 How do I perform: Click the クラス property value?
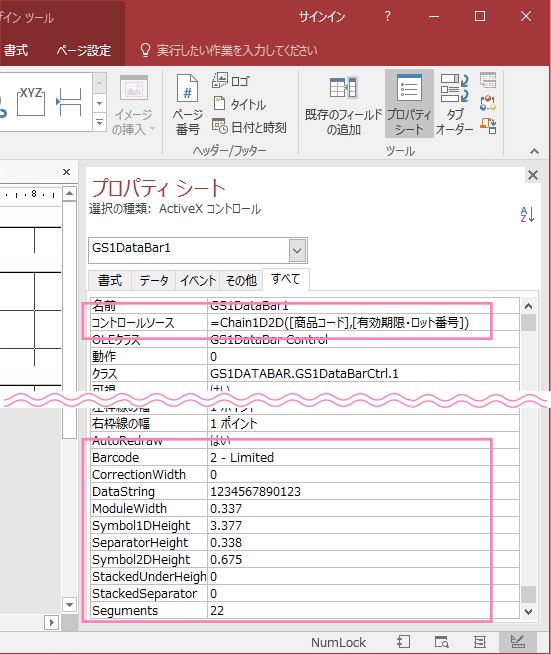(363, 373)
